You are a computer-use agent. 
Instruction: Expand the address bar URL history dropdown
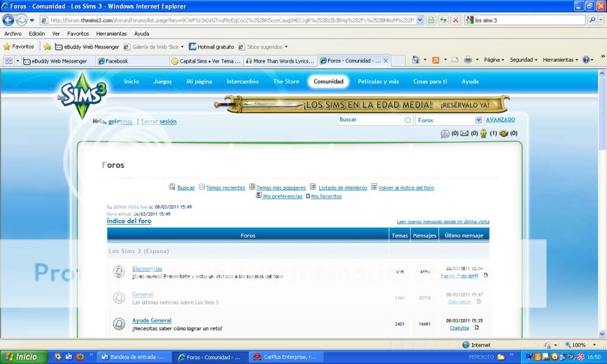(x=420, y=20)
